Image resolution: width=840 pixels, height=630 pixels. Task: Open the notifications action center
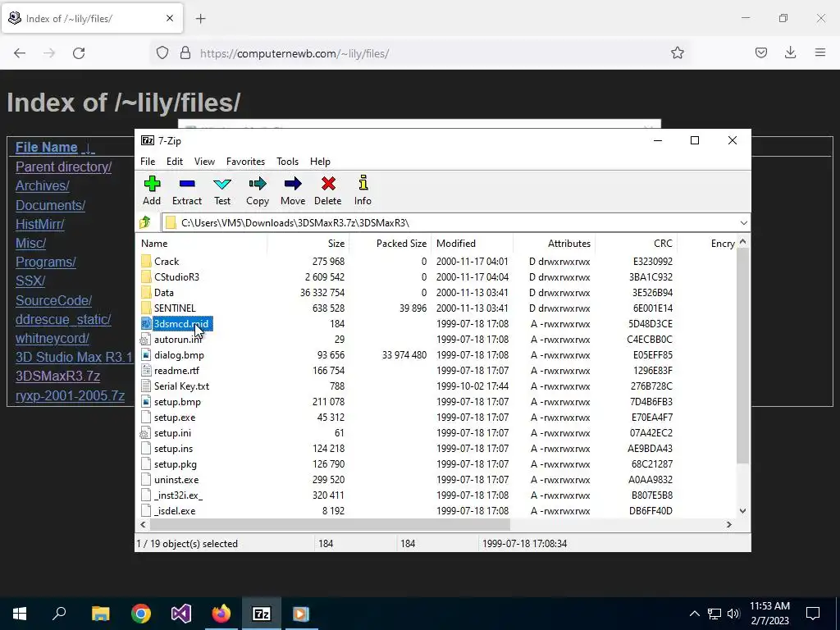[813, 614]
